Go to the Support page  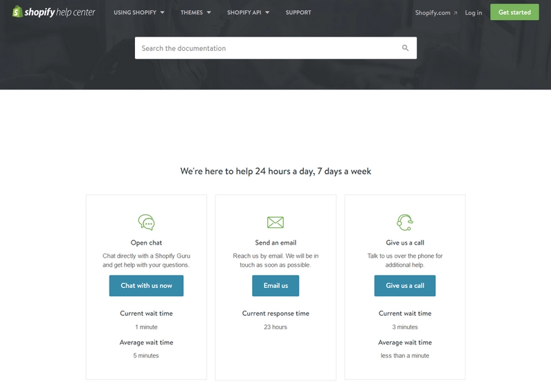pos(298,12)
